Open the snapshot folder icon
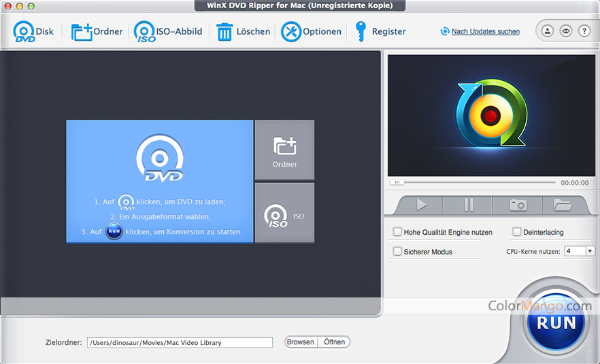 [563, 205]
